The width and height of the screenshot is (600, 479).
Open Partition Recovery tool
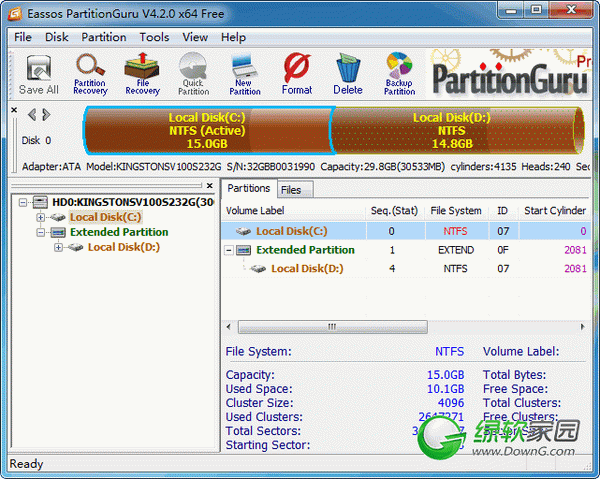pos(90,74)
